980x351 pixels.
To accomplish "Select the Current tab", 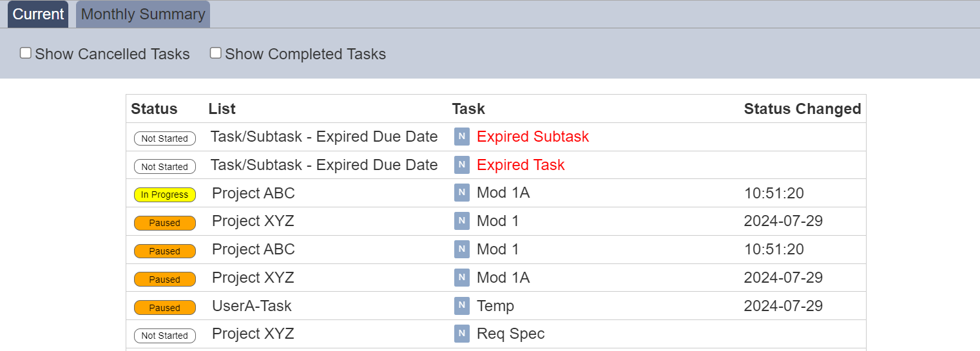I will [x=38, y=14].
